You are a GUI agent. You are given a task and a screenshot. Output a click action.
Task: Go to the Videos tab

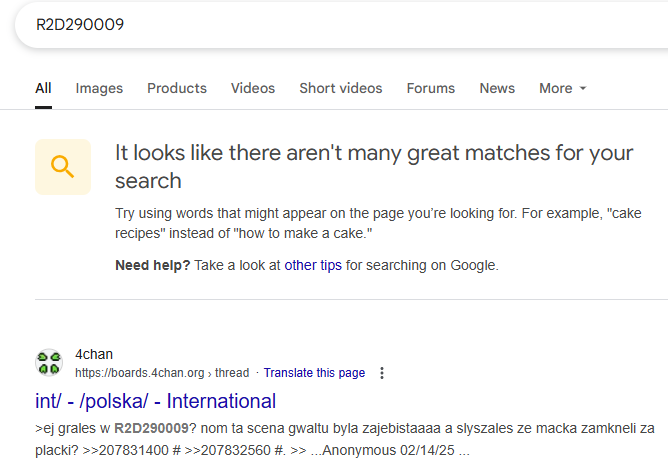pyautogui.click(x=253, y=88)
